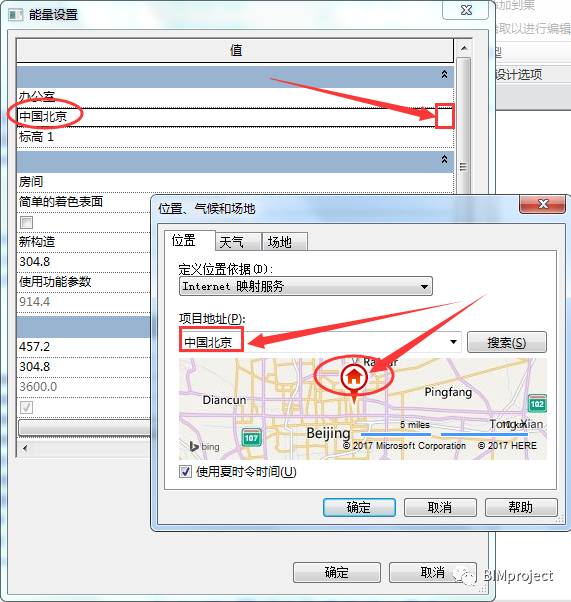This screenshot has height=602, width=571.
Task: Open the project address dropdown arrow
Action: pyautogui.click(x=453, y=342)
